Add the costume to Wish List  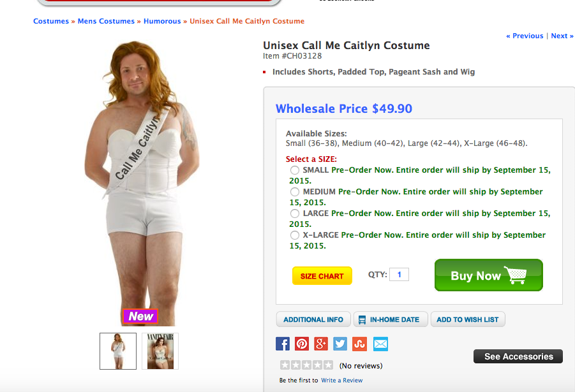pyautogui.click(x=467, y=319)
